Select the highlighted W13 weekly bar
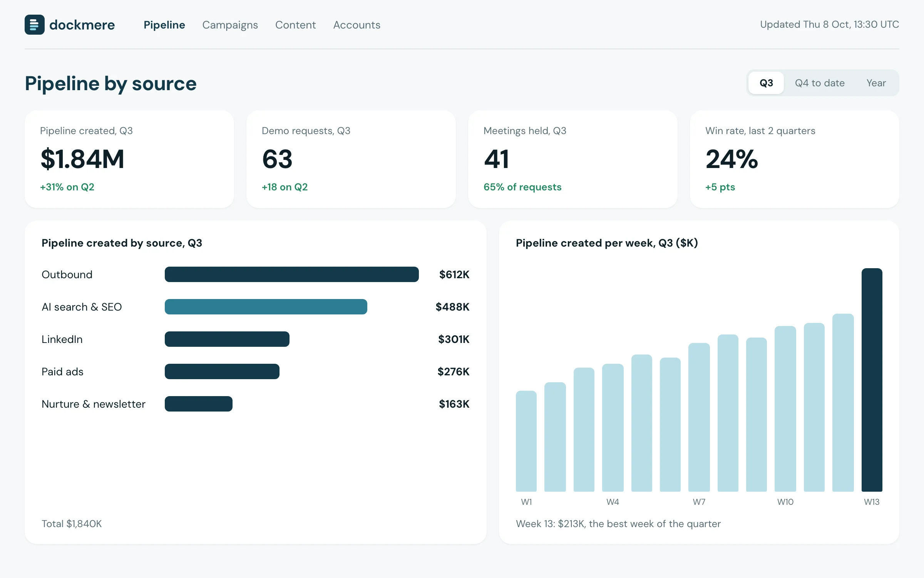Image resolution: width=924 pixels, height=578 pixels. (x=872, y=380)
